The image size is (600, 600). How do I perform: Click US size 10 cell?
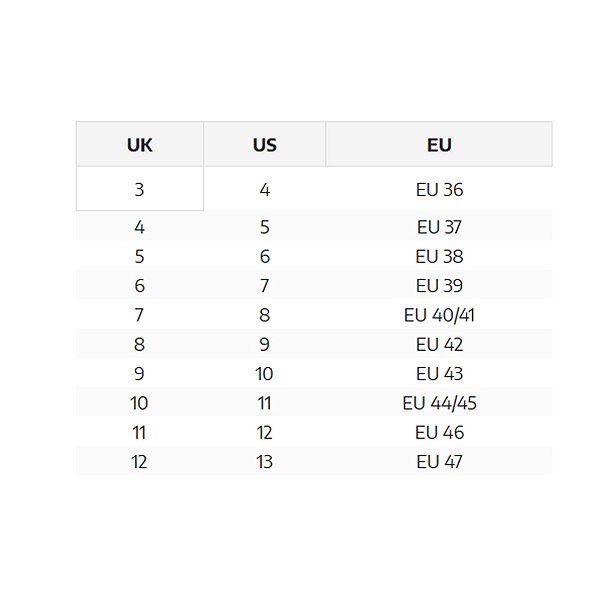[264, 373]
